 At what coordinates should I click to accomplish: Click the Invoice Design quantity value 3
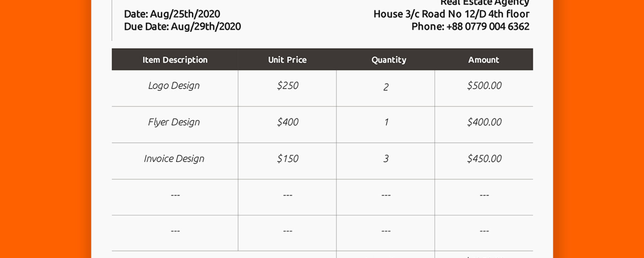tap(386, 159)
